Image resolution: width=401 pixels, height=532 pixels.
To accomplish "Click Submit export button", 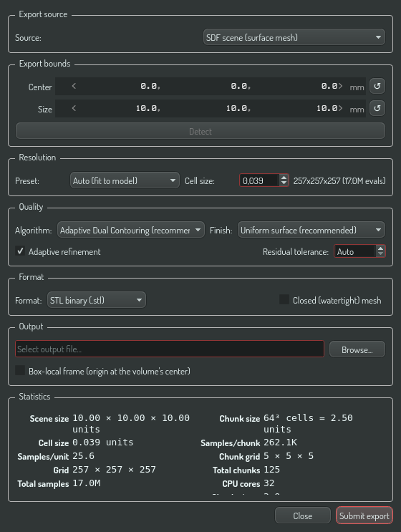I will 364,516.
